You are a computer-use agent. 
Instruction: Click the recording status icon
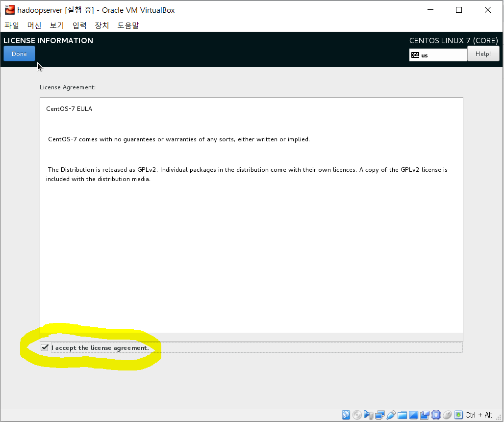pos(425,415)
